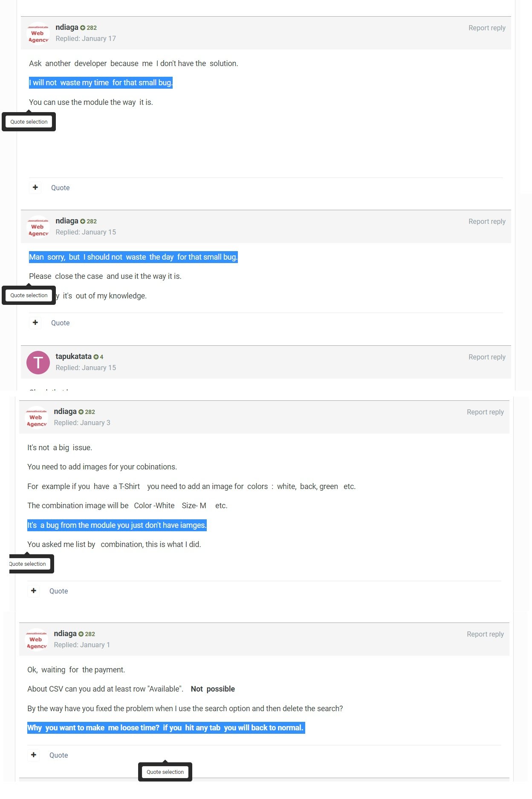Quote the January 17 reply
This screenshot has width=532, height=799.
(60, 188)
